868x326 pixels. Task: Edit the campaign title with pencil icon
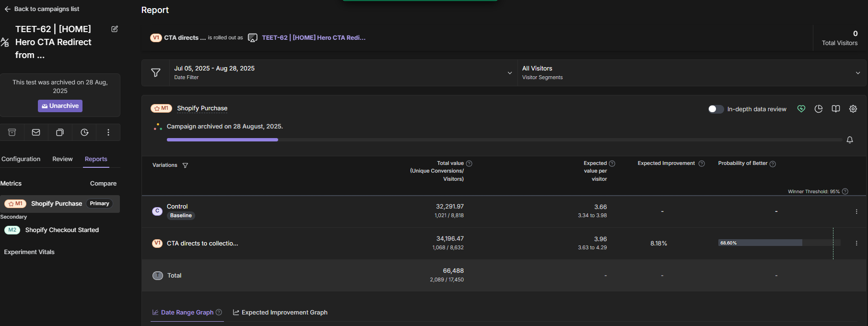pos(115,29)
